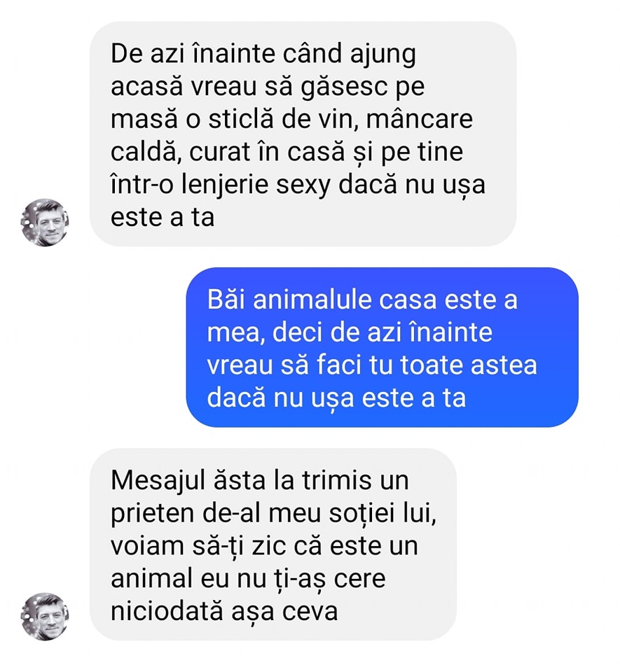Click the first message's last line "este a ta"
Image resolution: width=620 pixels, height=672 pixels.
click(x=163, y=217)
